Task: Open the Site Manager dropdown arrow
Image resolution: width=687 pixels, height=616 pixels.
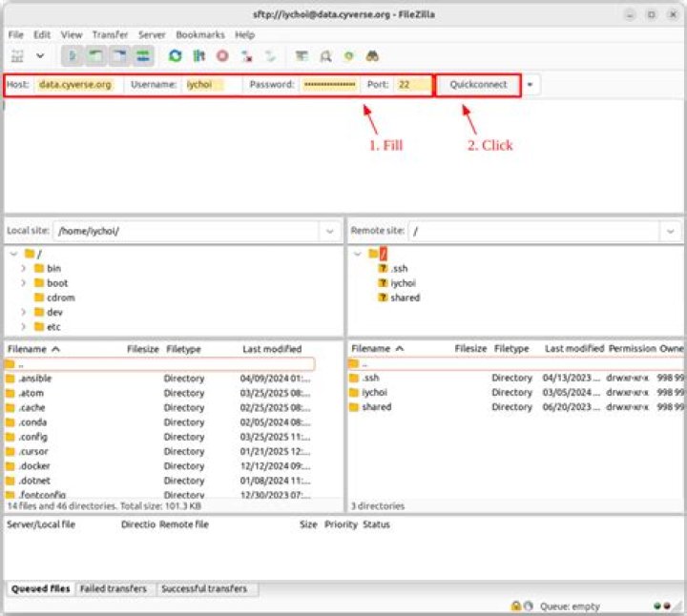Action: point(40,56)
